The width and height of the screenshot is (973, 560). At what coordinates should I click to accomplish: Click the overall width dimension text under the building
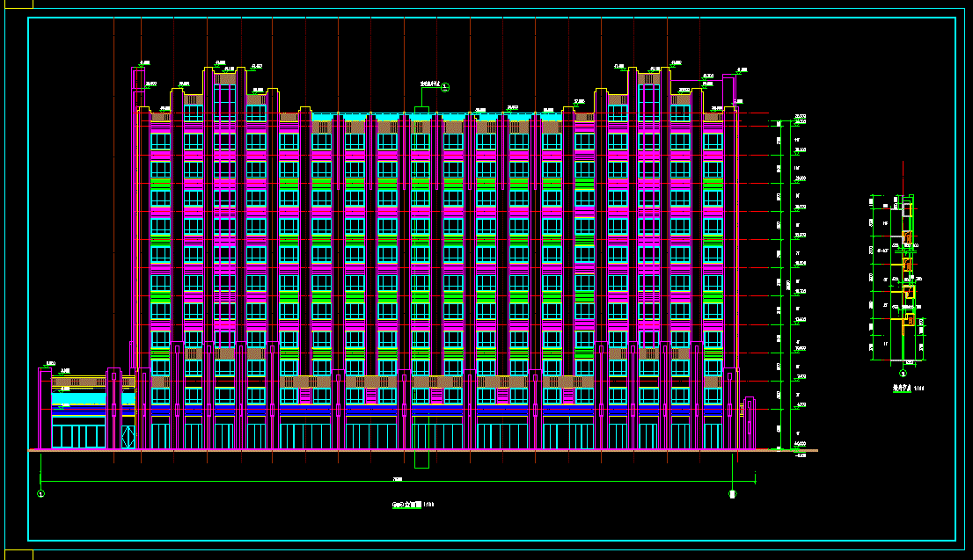398,479
